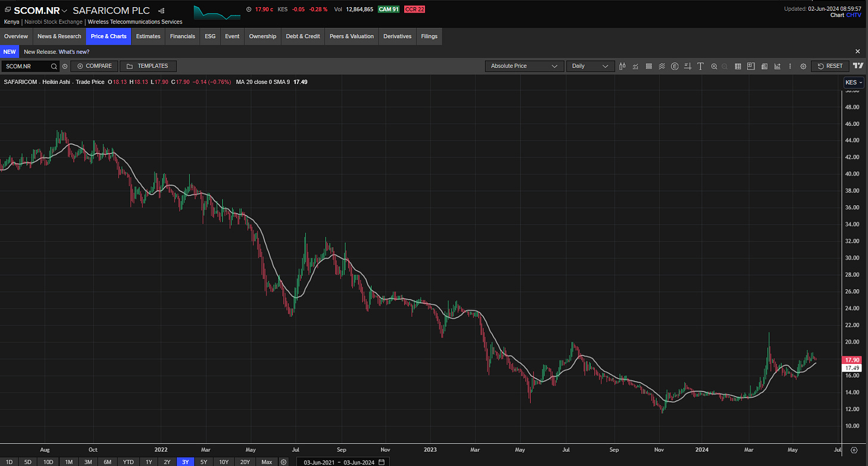Click the zoom out magnifier icon
The width and height of the screenshot is (868, 466).
pos(724,66)
